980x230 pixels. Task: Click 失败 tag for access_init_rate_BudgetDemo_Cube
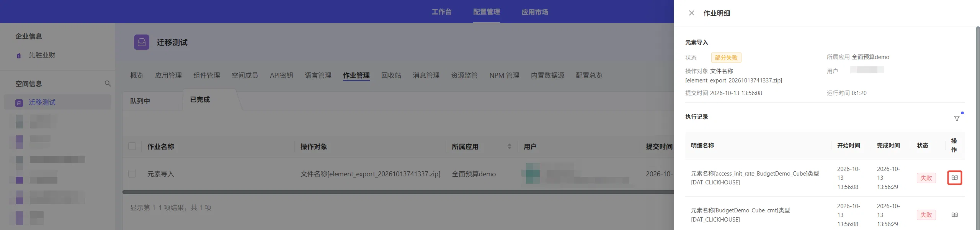coord(926,178)
